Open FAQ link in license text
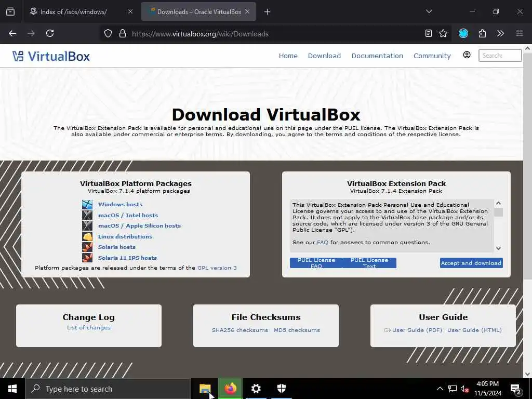Image resolution: width=532 pixels, height=399 pixels. pyautogui.click(x=322, y=242)
